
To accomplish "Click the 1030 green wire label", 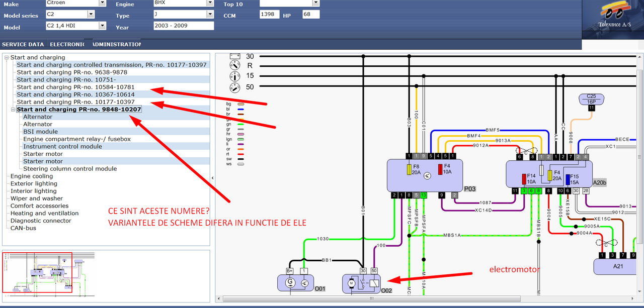I will click(x=323, y=239).
